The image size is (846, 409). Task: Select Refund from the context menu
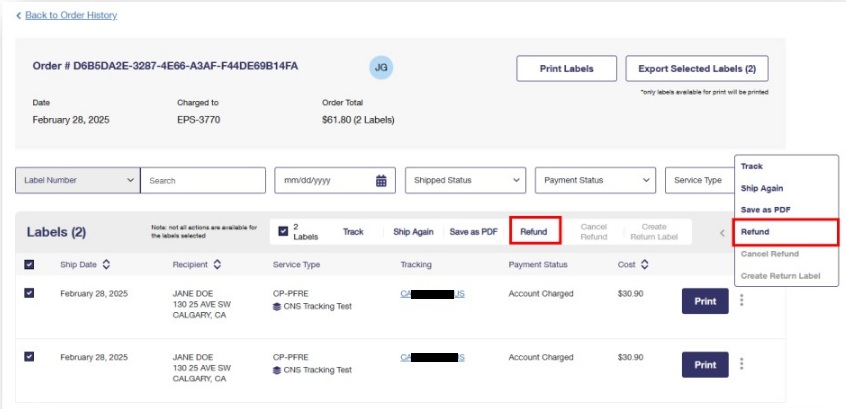(x=785, y=232)
